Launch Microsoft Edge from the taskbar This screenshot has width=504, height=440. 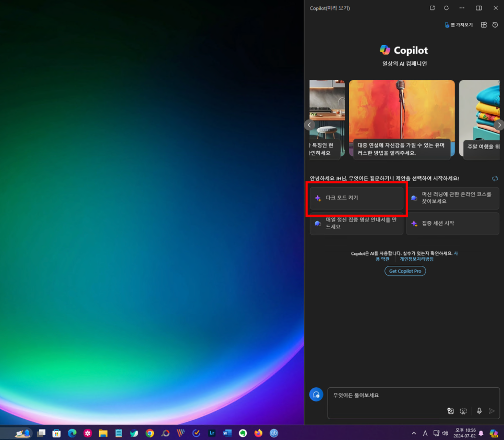pos(72,433)
